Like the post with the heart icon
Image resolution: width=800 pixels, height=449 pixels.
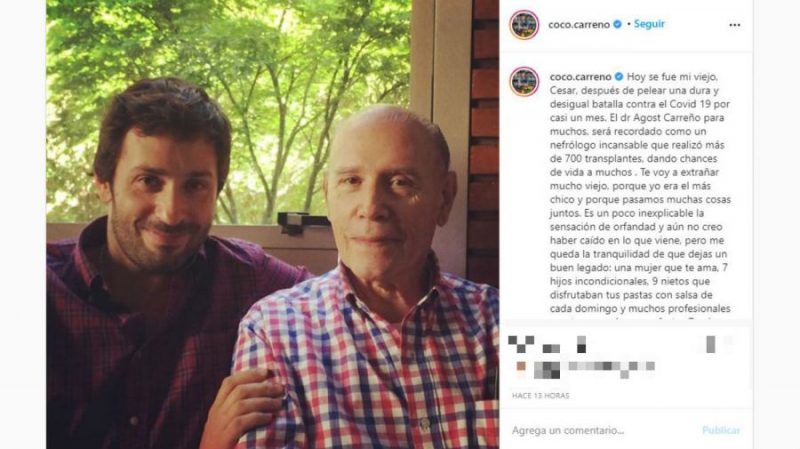tap(521, 344)
